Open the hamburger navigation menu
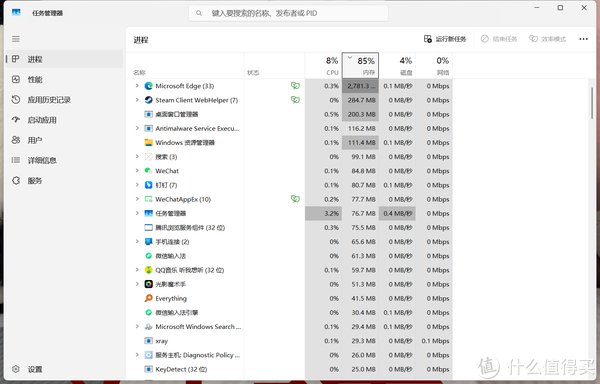 click(x=16, y=39)
